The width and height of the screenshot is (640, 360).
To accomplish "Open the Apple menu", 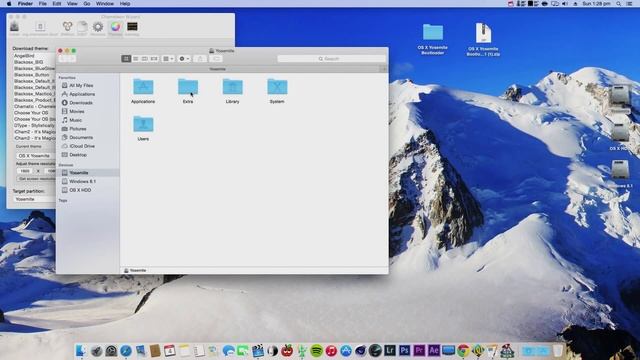I will click(9, 4).
